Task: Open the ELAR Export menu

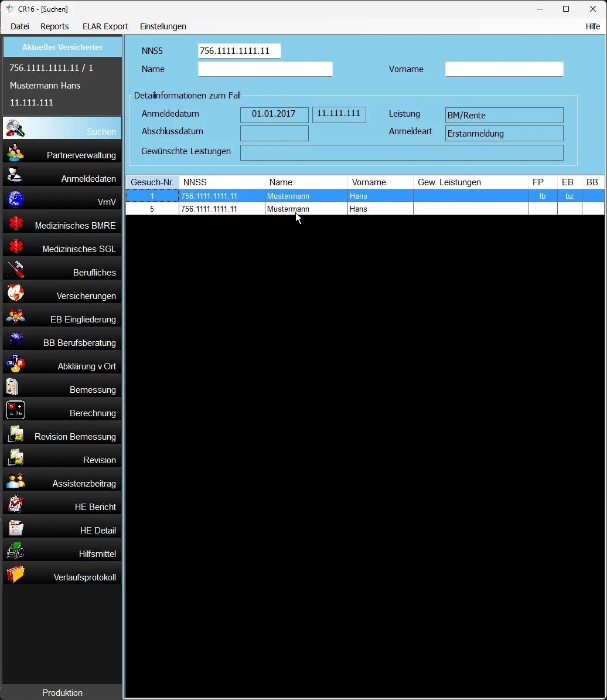Action: click(x=105, y=26)
